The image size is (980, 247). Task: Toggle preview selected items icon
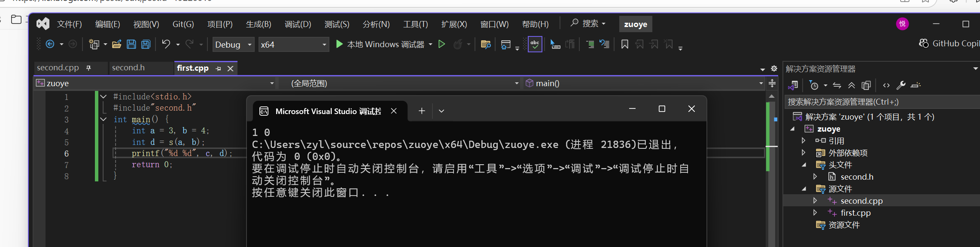point(916,85)
